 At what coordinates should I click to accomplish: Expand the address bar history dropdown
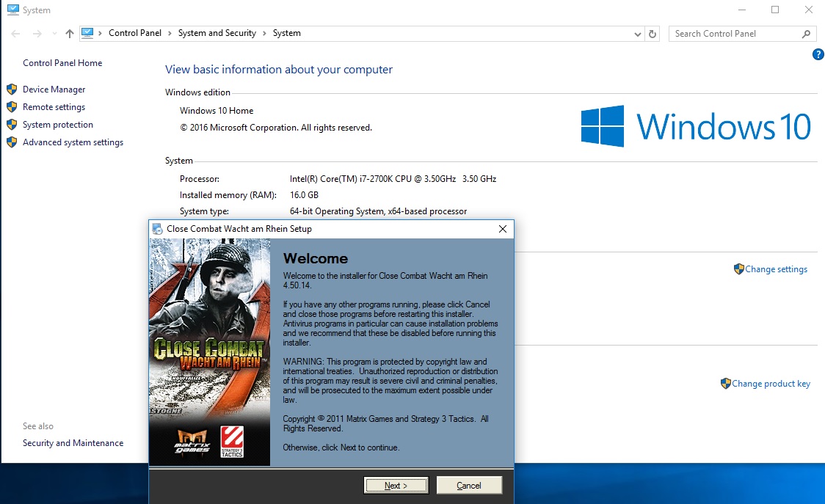pos(638,34)
